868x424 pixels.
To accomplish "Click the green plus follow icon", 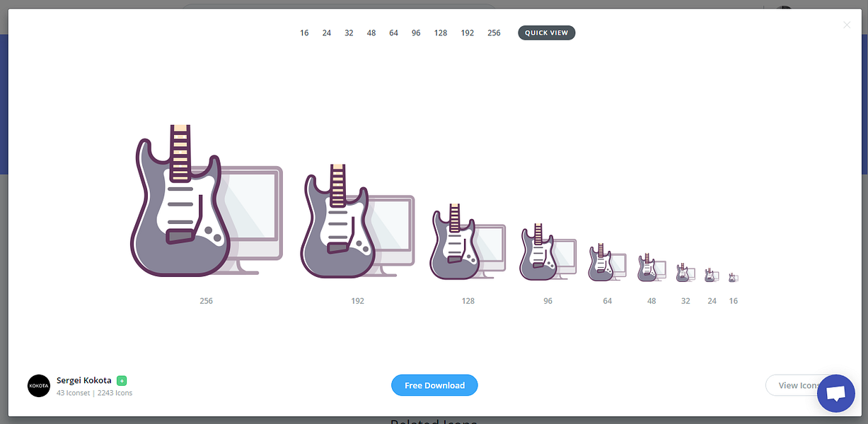I will [122, 380].
